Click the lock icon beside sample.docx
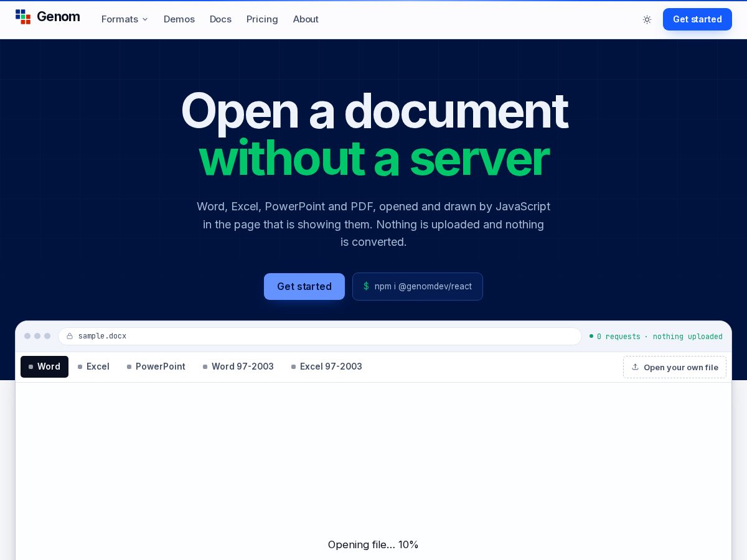Viewport: 747px width, 560px height. coord(70,336)
